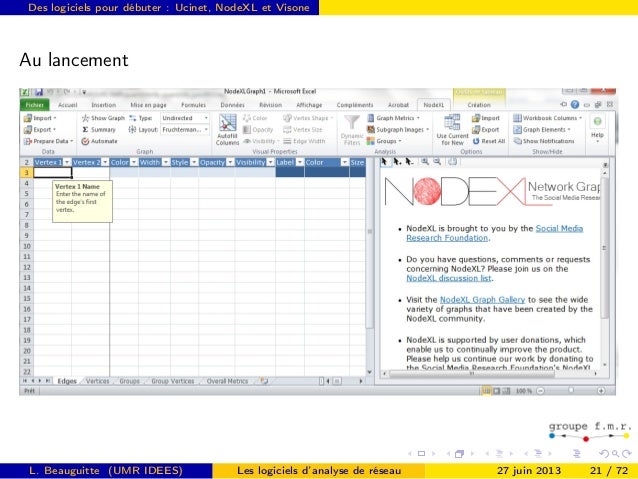Switch to the Insertion ribbon tab

103,105
